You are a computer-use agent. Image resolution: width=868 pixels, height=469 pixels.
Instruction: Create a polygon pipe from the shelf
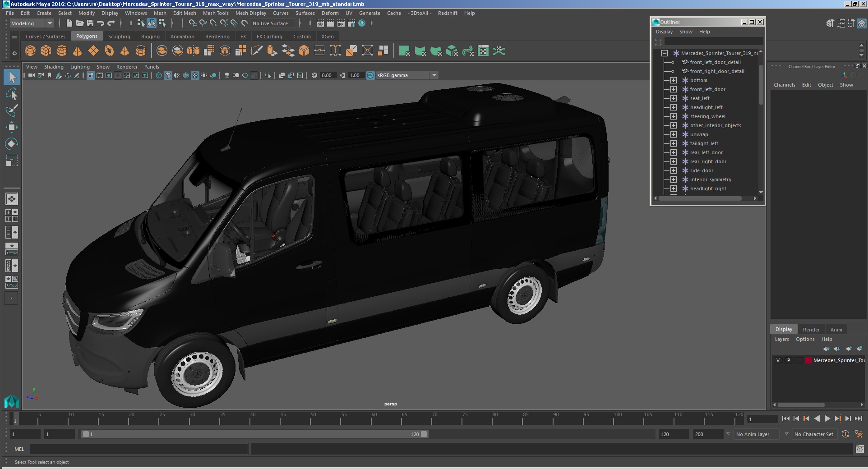click(x=141, y=51)
